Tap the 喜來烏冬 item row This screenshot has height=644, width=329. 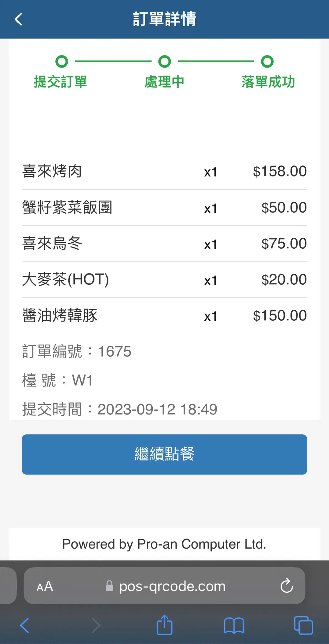(52, 244)
